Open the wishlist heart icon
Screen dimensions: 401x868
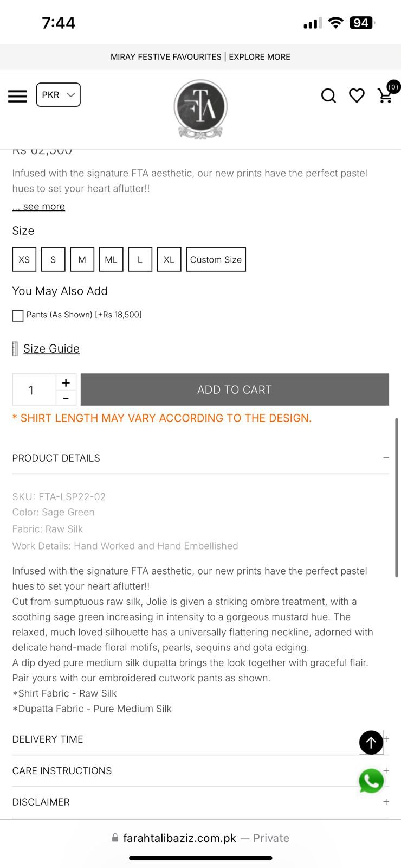tap(357, 96)
